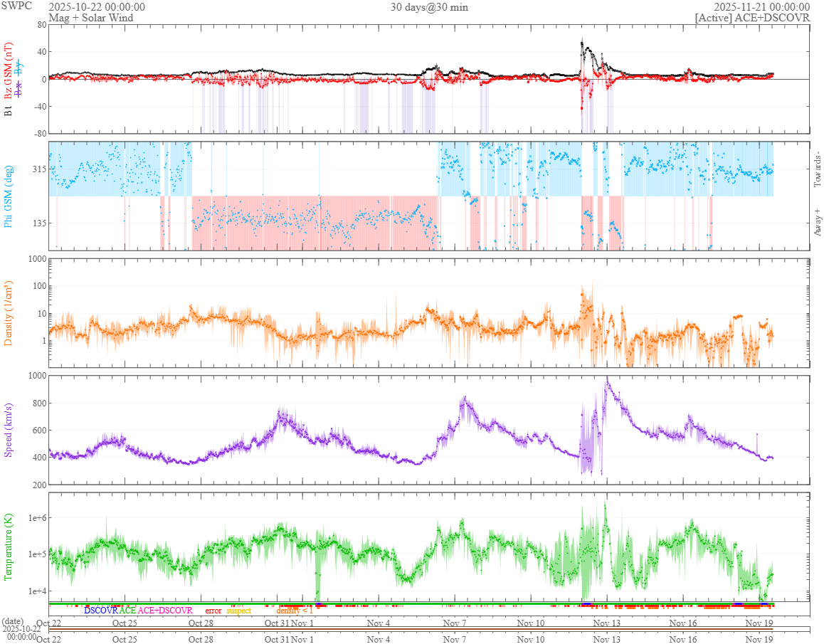This screenshot has width=824, height=644.
Task: Click the 'Phi GSM (deg)' axis label
Action: click(8, 196)
